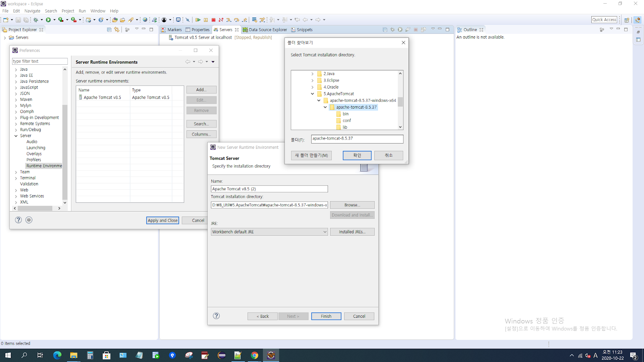Click the Save toolbar icon

click(18, 20)
